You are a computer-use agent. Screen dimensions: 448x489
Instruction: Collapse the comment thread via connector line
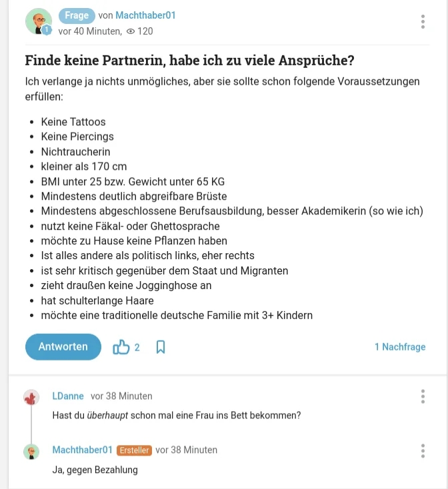(x=31, y=424)
